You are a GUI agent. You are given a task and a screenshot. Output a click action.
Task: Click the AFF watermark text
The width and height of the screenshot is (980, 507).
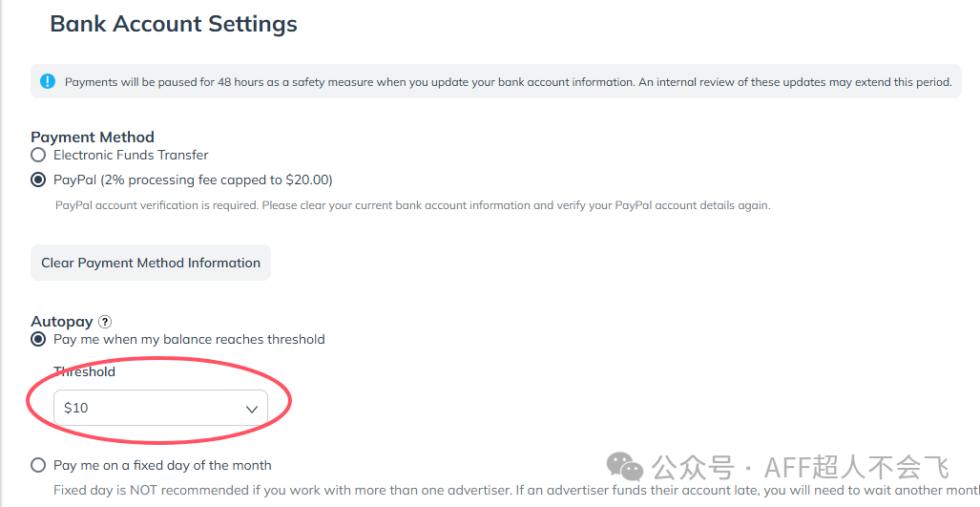[x=800, y=467]
